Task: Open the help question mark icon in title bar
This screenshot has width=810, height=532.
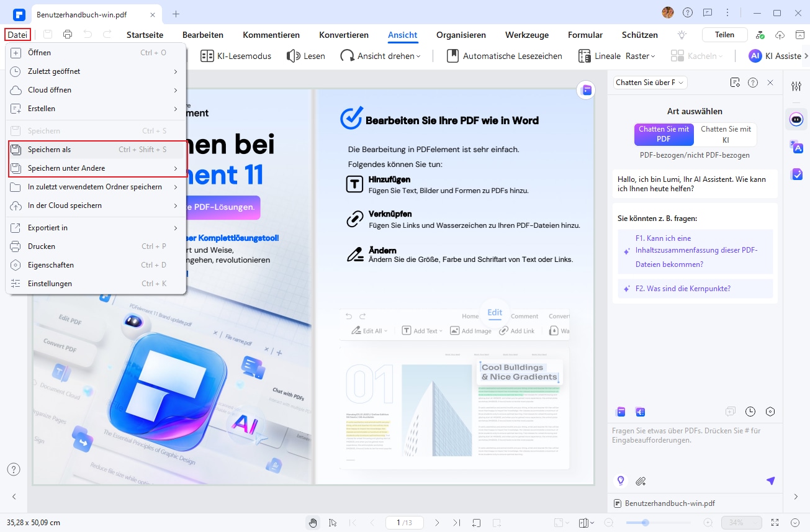Action: coord(688,12)
